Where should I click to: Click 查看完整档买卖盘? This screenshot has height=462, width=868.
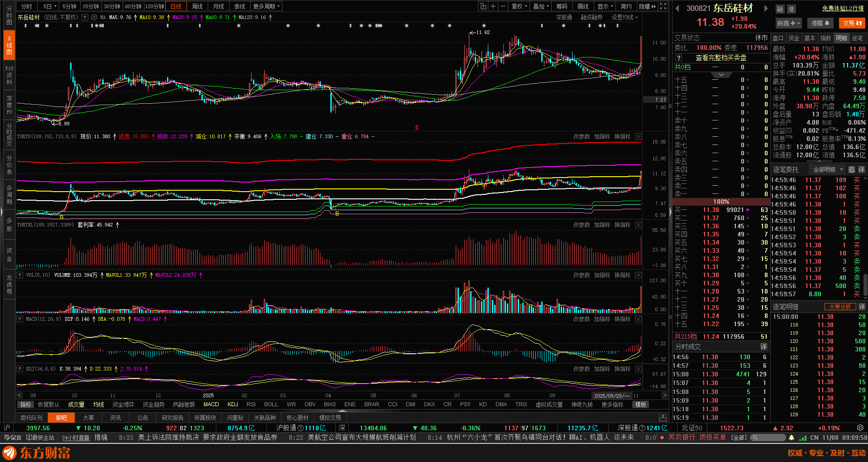721,58
